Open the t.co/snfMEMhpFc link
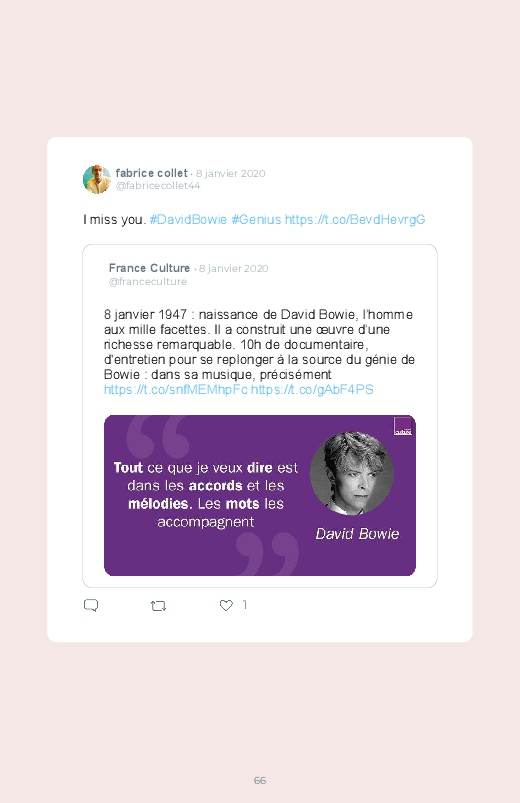 pos(176,390)
